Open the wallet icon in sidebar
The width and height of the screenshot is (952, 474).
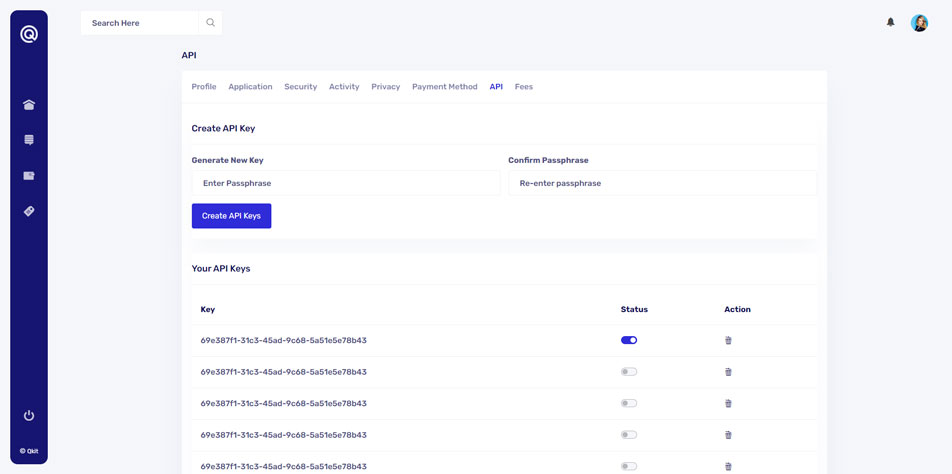(x=29, y=176)
